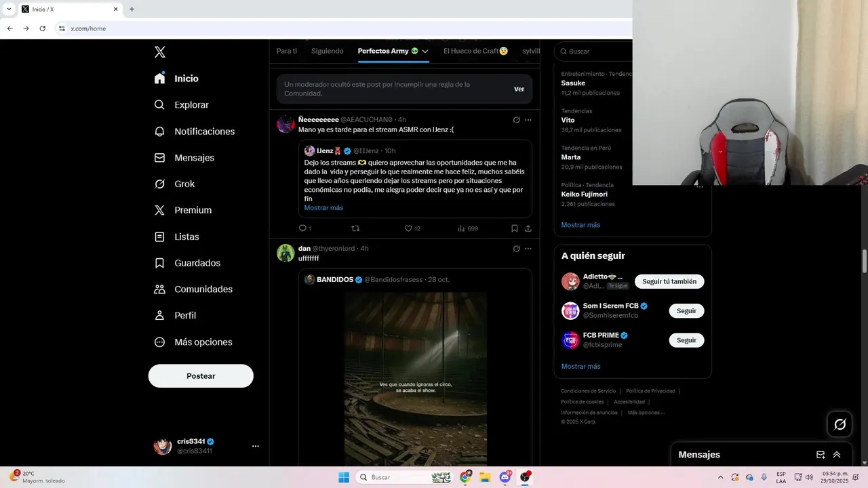This screenshot has height=488, width=868.
Task: Reload the browser page
Action: pyautogui.click(x=42, y=28)
